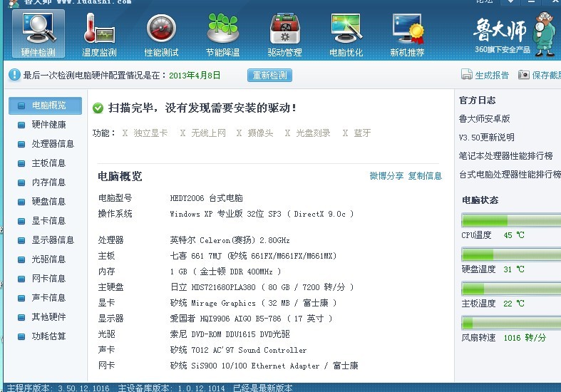The height and width of the screenshot is (392, 561).
Task: Click the 重新检测 rescan button
Action: [x=269, y=75]
